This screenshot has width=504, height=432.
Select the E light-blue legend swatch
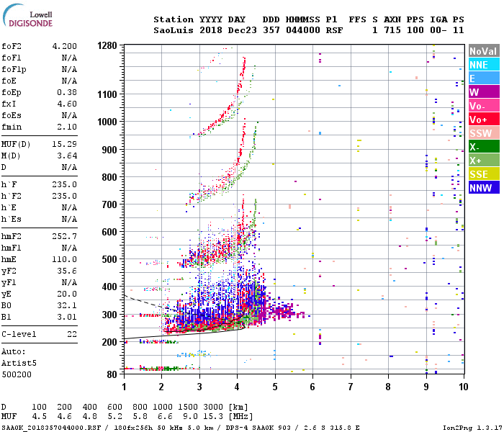coord(484,78)
